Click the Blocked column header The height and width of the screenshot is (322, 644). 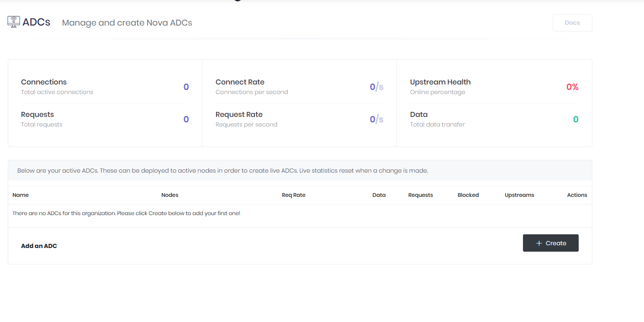point(468,195)
